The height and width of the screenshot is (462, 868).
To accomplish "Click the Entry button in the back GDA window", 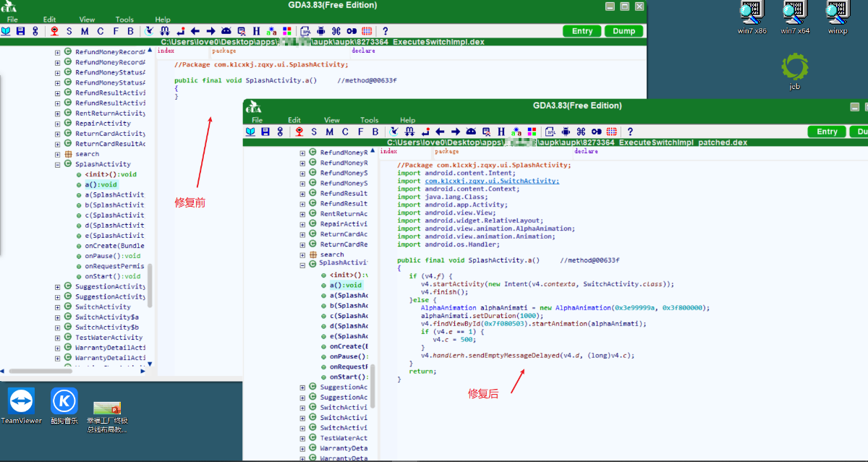I will coord(582,31).
